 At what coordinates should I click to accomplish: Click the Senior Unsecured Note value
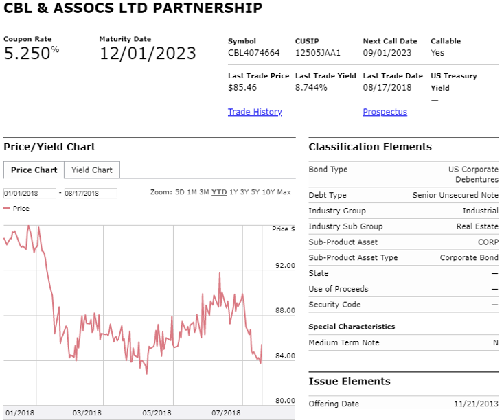455,195
